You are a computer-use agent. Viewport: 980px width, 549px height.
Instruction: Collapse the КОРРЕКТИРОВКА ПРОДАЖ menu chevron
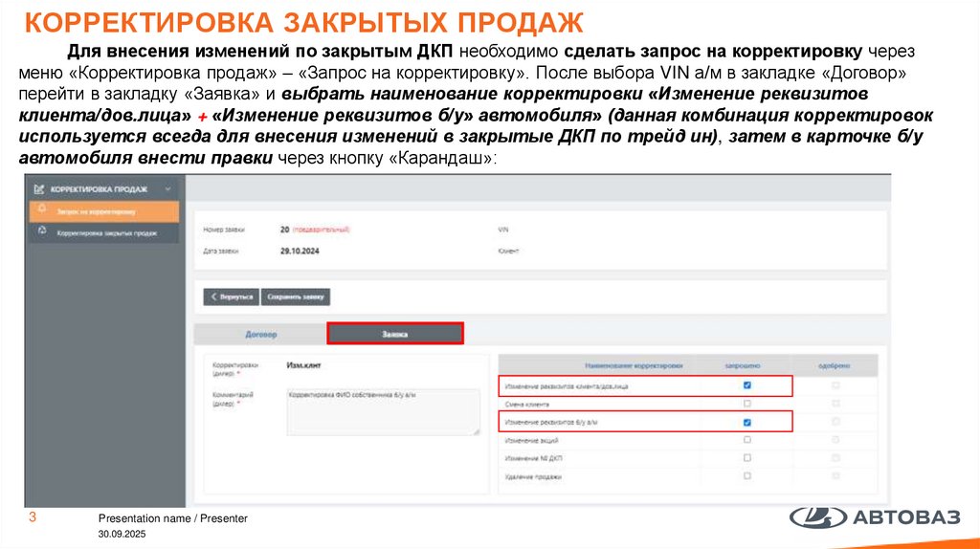click(x=167, y=188)
